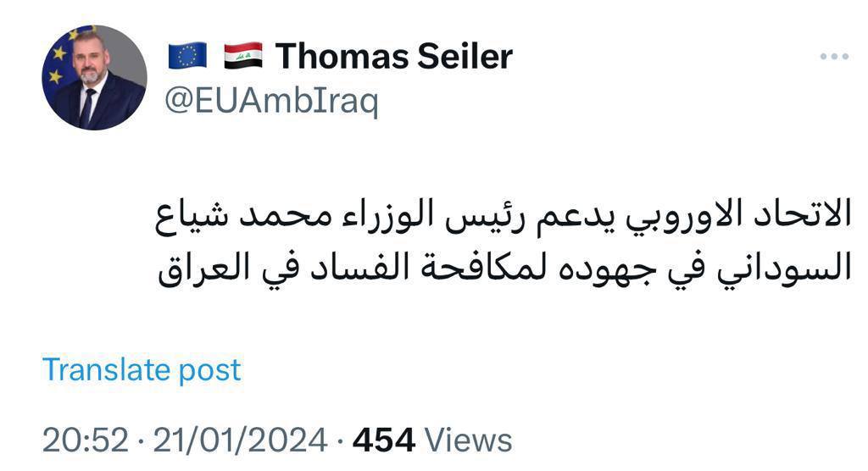Select the word العراق ending the tweet
This screenshot has width=868, height=471.
click(x=205, y=268)
